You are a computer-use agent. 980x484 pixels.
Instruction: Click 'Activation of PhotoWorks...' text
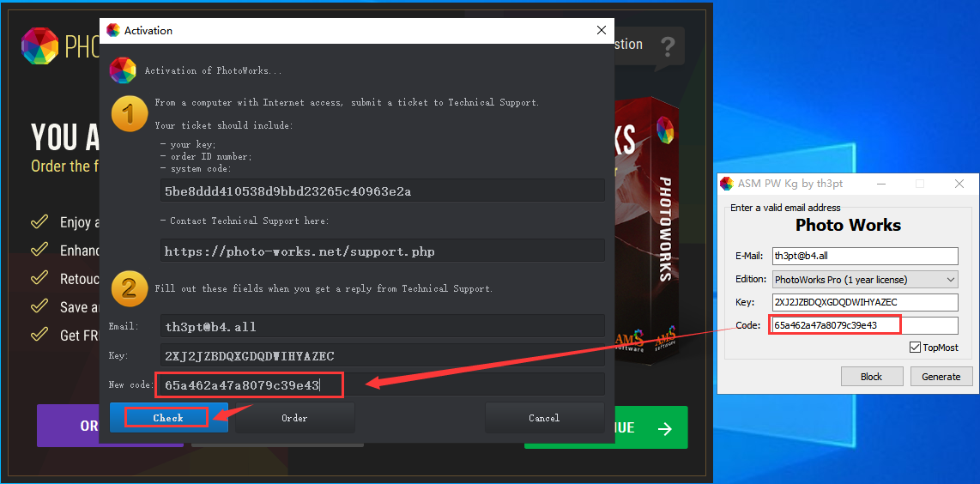click(x=213, y=70)
